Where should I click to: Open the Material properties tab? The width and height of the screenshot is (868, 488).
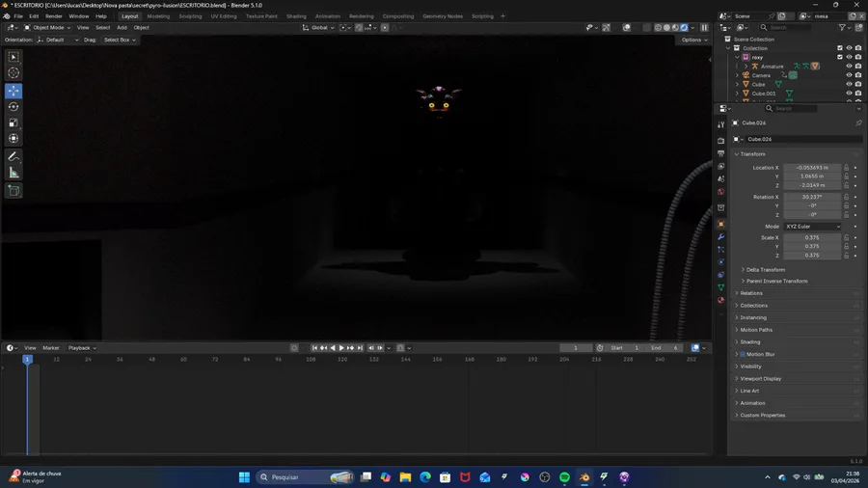[x=720, y=301]
